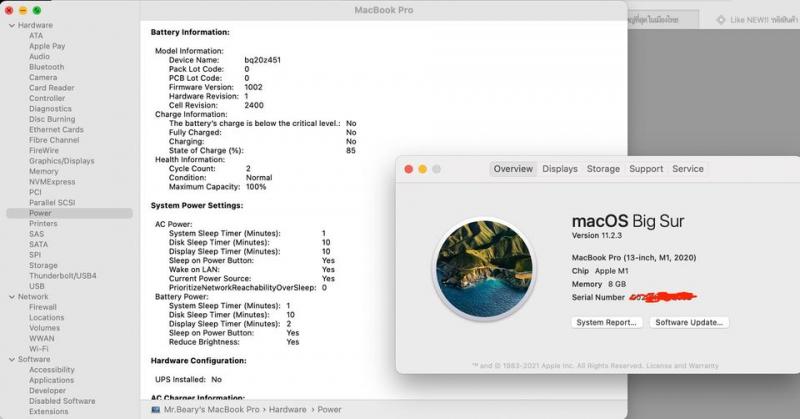Select Audio in sidebar
This screenshot has width=800, height=419.
(x=39, y=57)
